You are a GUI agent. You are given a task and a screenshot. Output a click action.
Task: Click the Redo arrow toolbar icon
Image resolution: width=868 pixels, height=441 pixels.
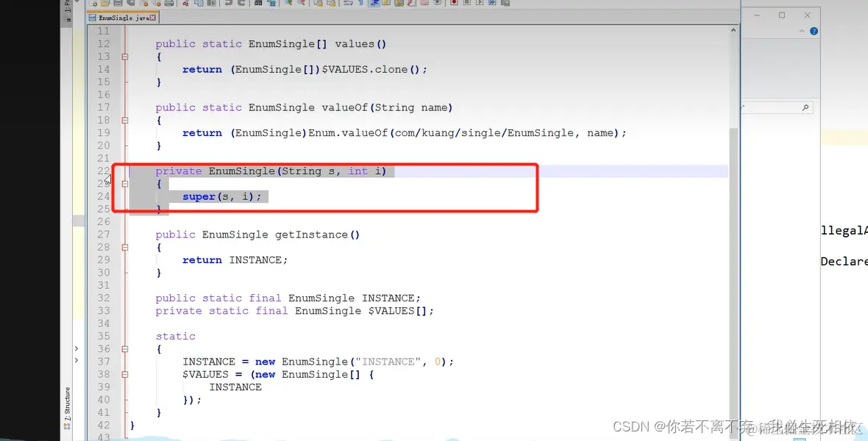click(x=241, y=3)
